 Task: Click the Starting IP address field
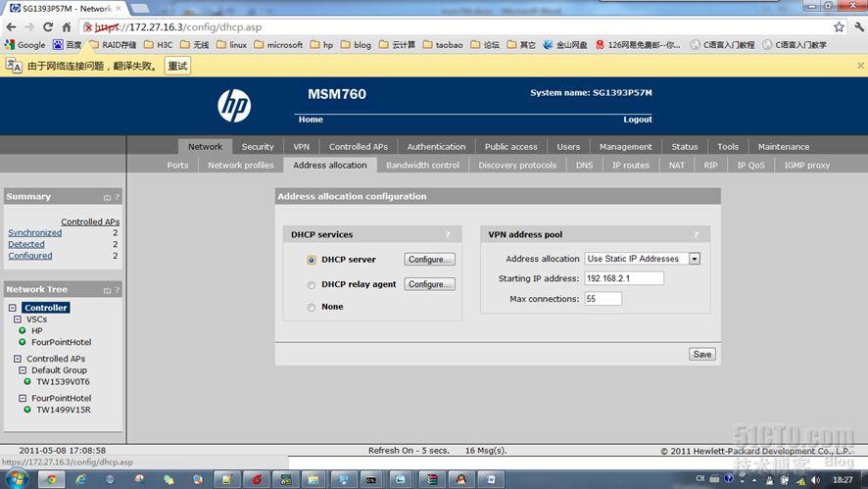[624, 278]
